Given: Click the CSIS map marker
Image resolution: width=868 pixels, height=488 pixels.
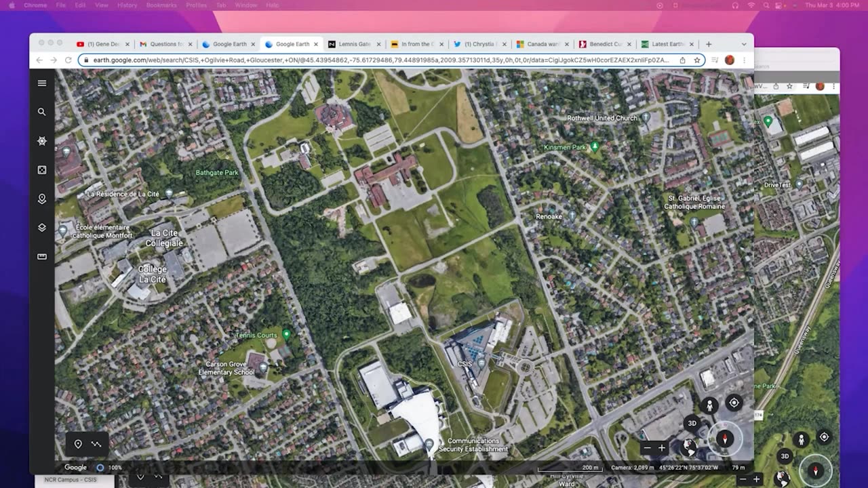Looking at the screenshot, I should (x=481, y=363).
